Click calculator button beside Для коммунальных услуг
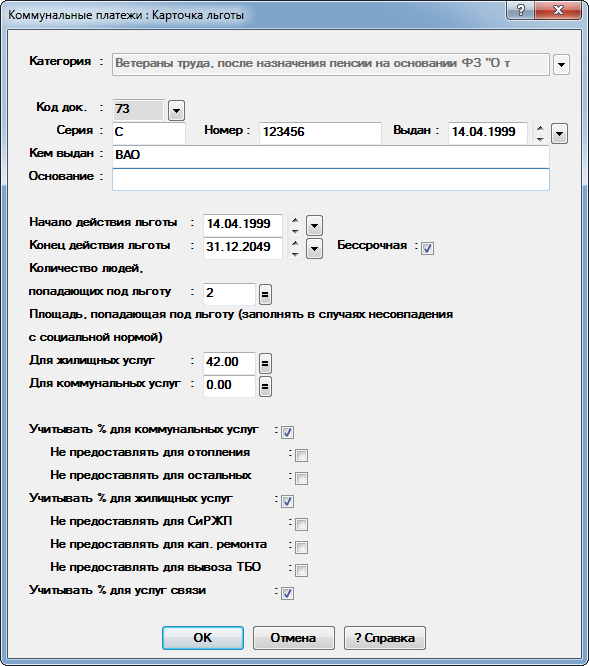Image resolution: width=589 pixels, height=666 pixels. 265,387
